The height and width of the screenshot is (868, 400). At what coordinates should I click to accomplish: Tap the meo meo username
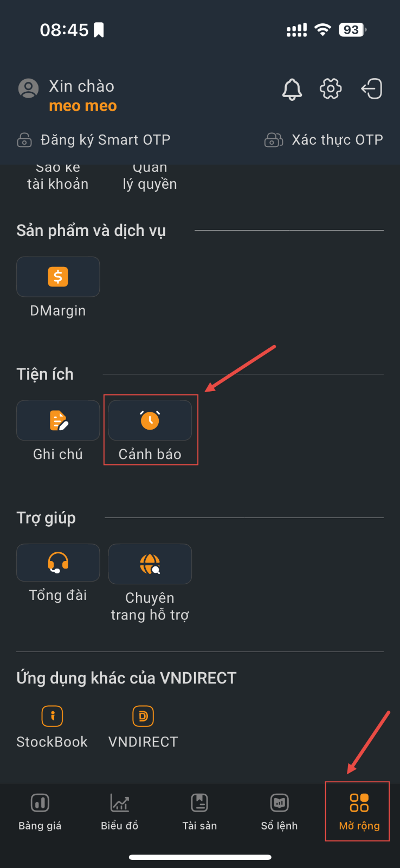point(83,106)
